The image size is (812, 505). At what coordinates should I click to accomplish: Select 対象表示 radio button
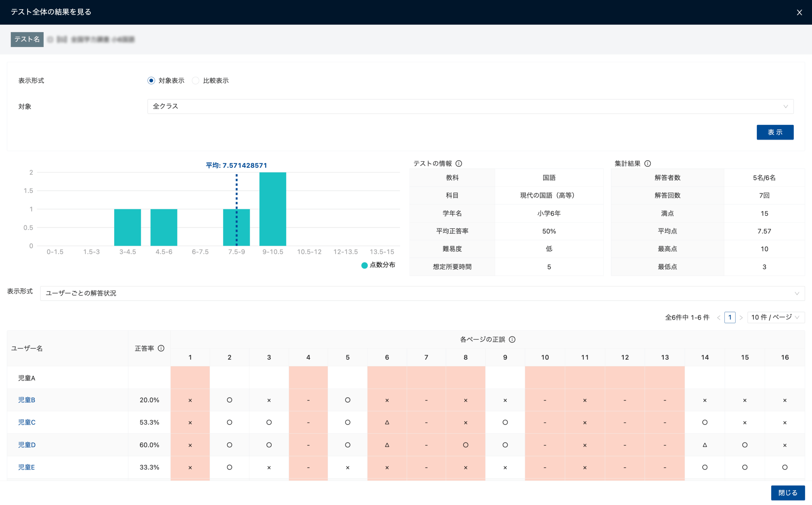click(x=151, y=81)
